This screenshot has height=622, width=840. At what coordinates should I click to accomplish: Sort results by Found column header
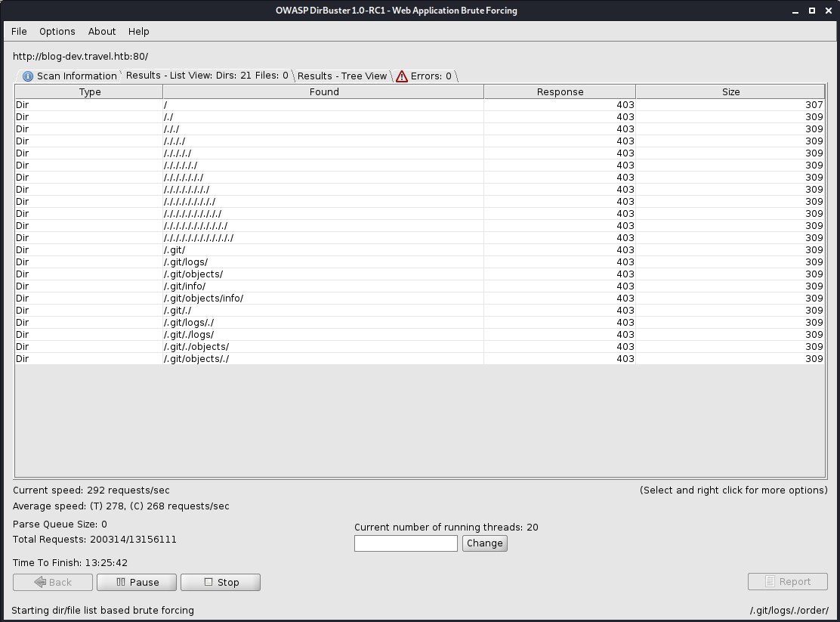[x=324, y=92]
